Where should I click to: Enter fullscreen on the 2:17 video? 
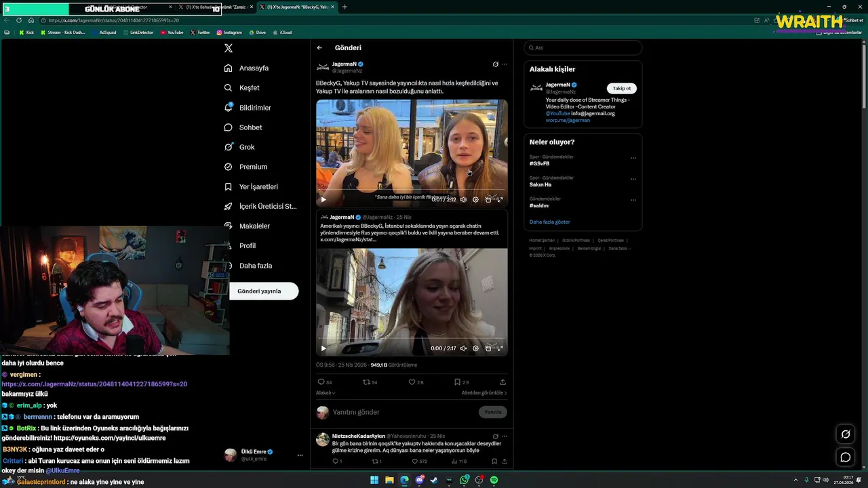tap(500, 348)
